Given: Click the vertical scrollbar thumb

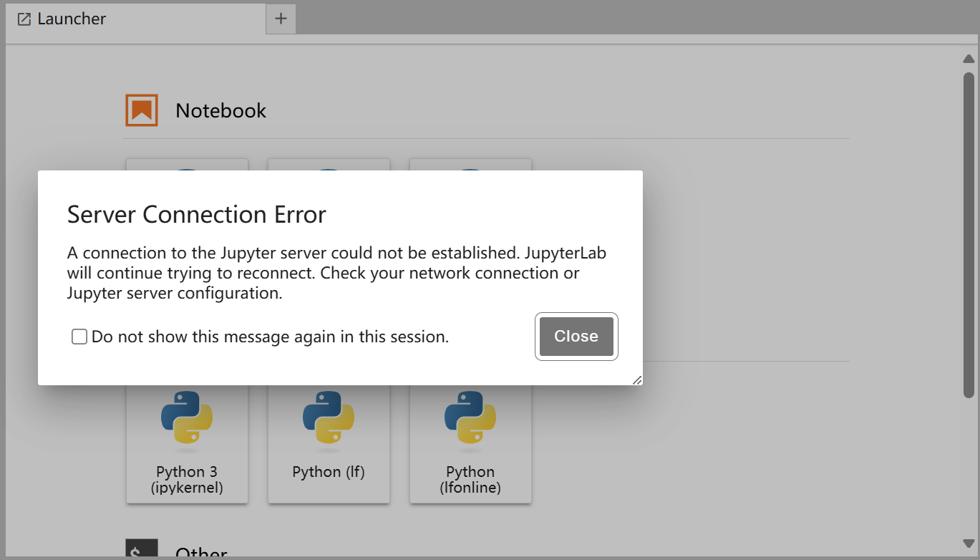Looking at the screenshot, I should [x=969, y=234].
